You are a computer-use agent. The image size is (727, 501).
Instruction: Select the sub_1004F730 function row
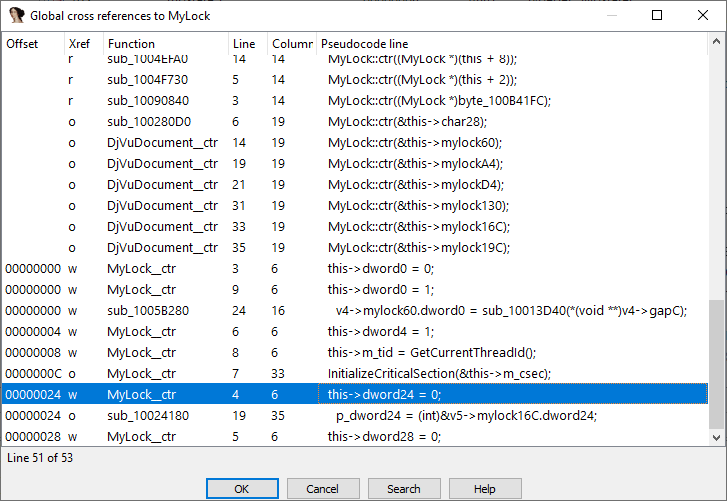[x=355, y=80]
